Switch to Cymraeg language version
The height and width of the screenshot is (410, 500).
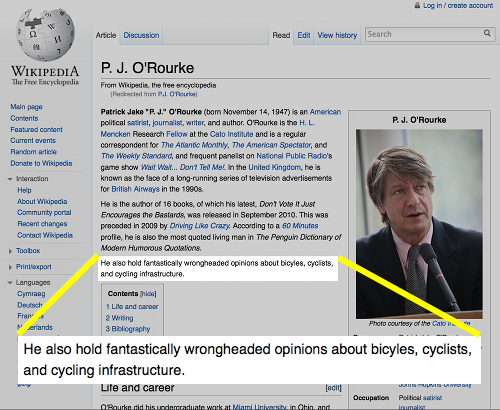point(31,294)
